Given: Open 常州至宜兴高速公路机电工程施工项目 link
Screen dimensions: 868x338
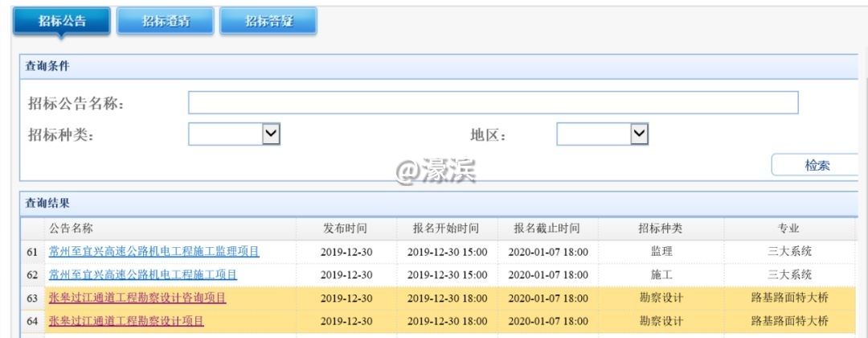Looking at the screenshot, I should click(x=142, y=274).
